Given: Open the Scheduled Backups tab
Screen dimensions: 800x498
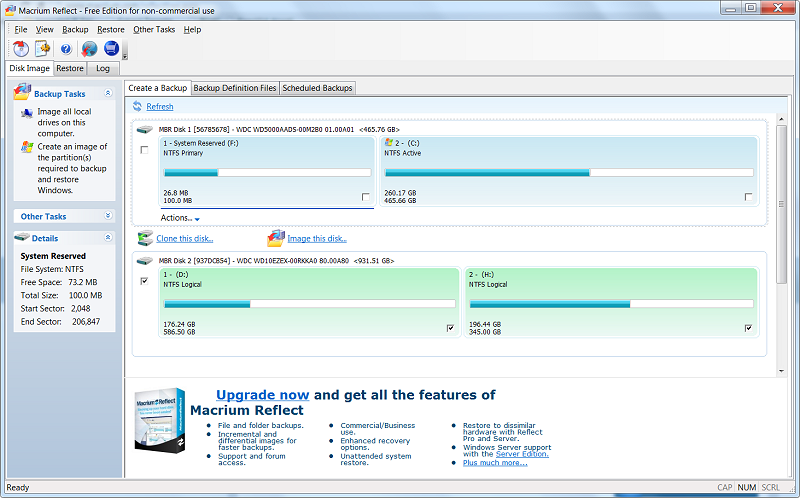Looking at the screenshot, I should 317,88.
